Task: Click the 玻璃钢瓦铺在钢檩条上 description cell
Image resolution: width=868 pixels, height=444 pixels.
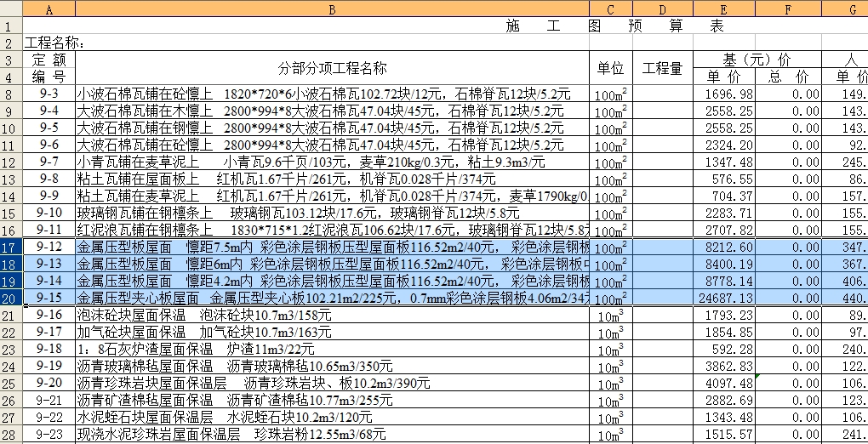Action: (x=332, y=213)
